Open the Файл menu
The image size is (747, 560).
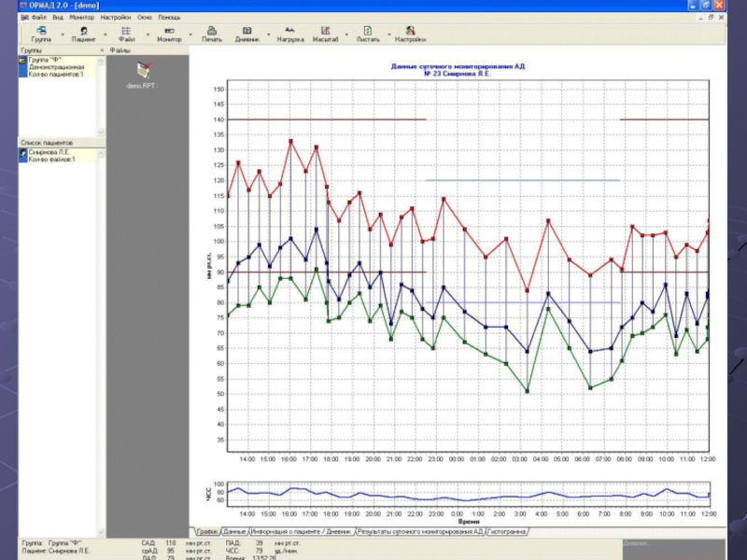[x=39, y=18]
